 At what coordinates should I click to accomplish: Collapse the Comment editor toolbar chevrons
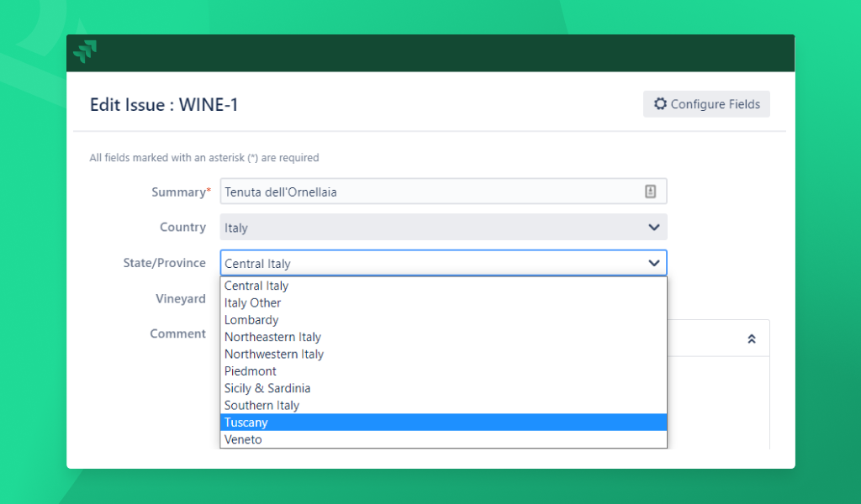coord(752,339)
